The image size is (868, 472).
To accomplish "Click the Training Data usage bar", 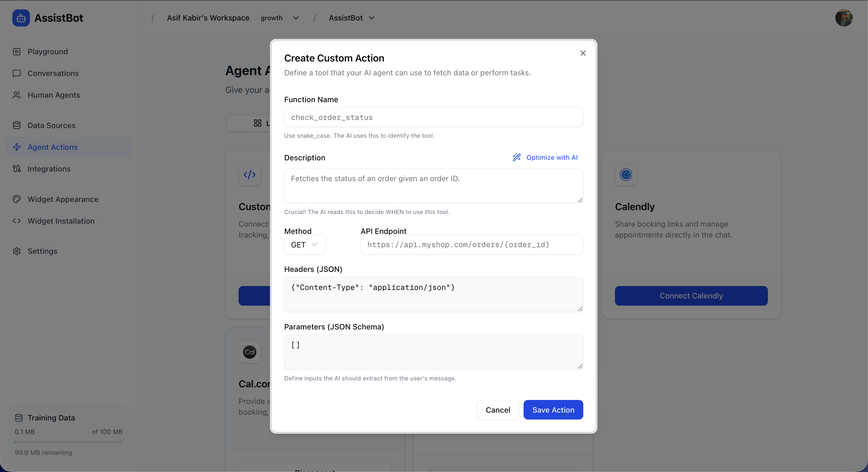I will tap(68, 442).
